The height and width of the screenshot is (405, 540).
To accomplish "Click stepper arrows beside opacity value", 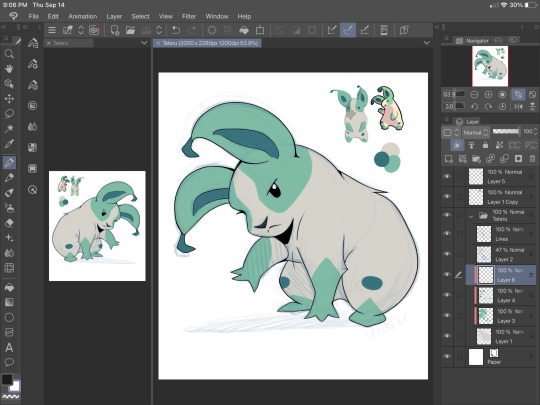I will [536, 132].
